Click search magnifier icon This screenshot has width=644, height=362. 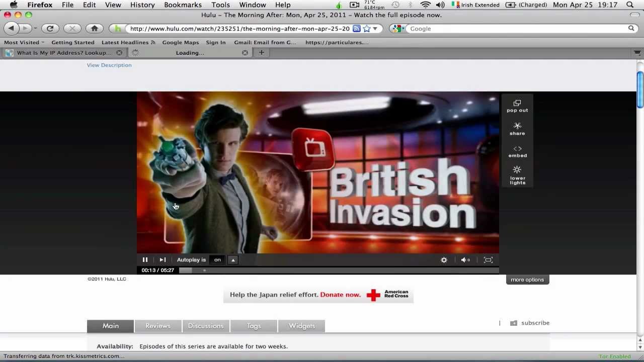631,29
